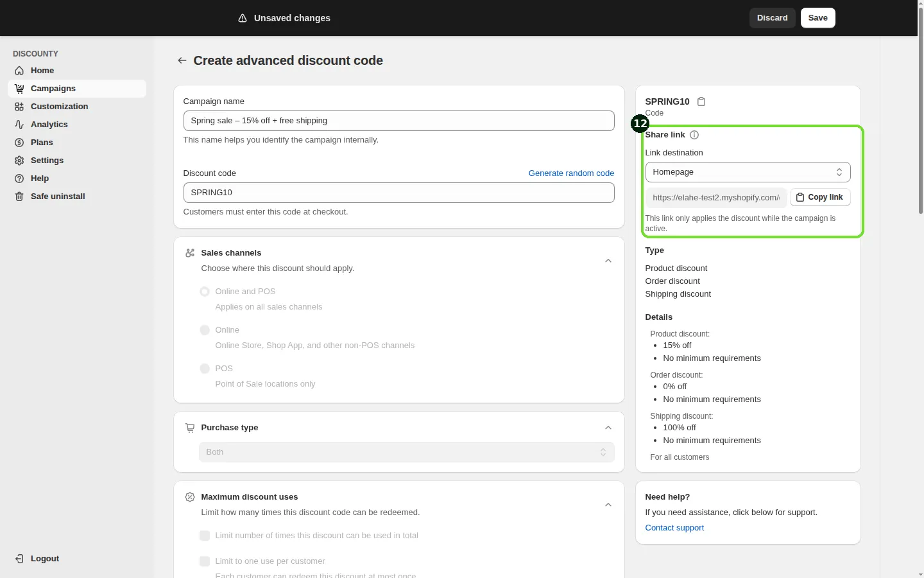Click the Logout icon
924x578 pixels.
coord(19,559)
